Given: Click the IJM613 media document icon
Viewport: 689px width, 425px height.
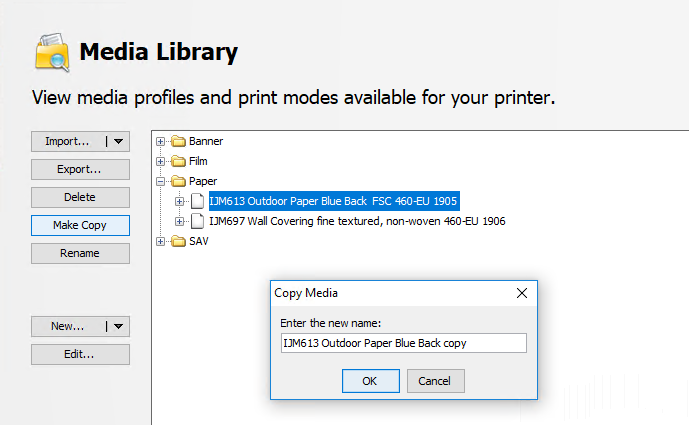Looking at the screenshot, I should coord(197,201).
